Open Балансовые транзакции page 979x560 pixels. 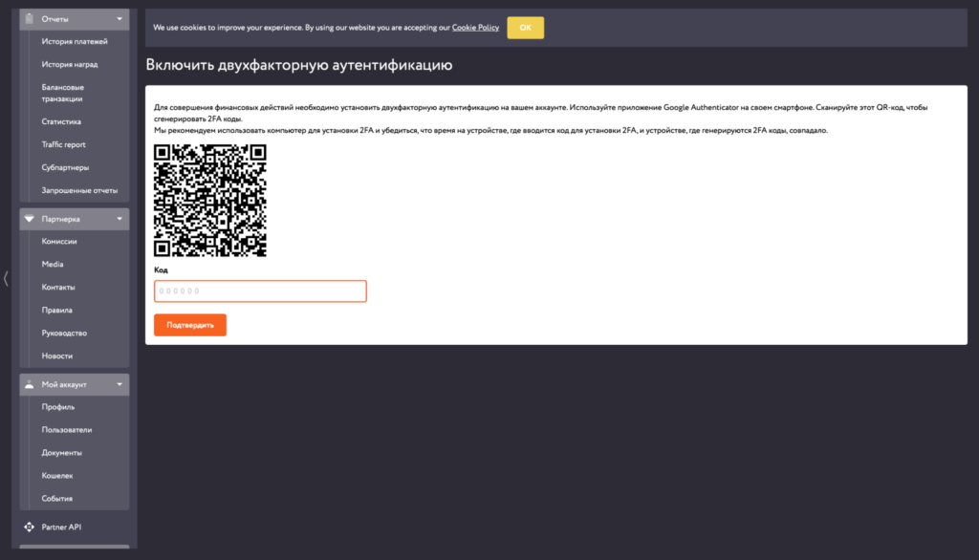[x=62, y=93]
